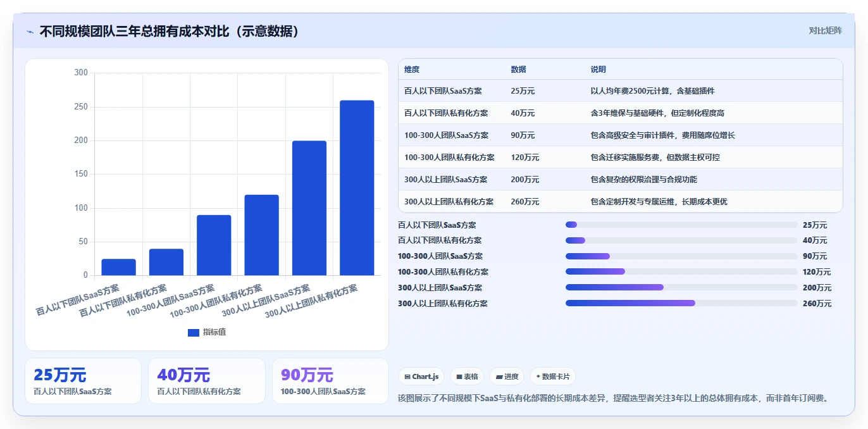Click table cell 300人以上团队SaaS方案
868x429 pixels.
(445, 180)
